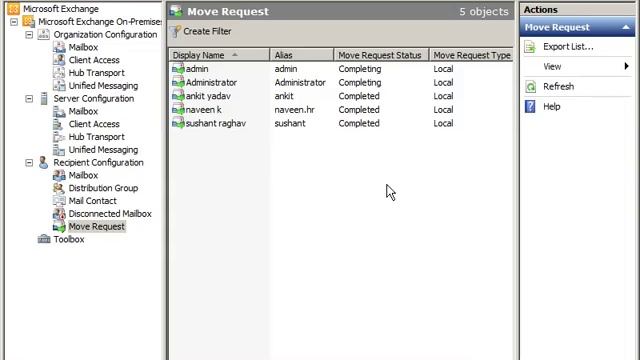Click Unified Messaging icon under Organization Configuration

pyautogui.click(x=59, y=86)
